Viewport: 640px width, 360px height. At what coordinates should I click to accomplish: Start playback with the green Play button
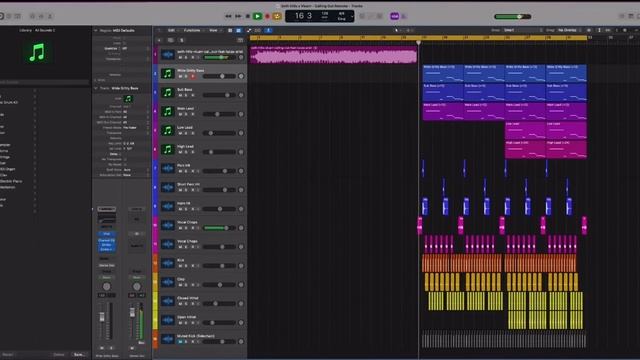click(x=257, y=16)
